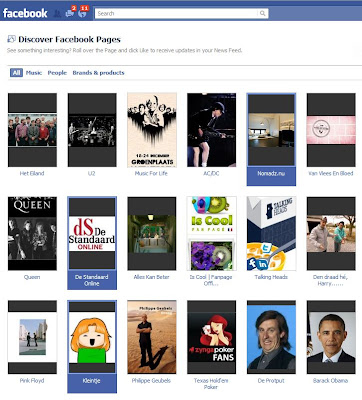Select the All filter tab
The image size is (362, 400).
coord(16,73)
